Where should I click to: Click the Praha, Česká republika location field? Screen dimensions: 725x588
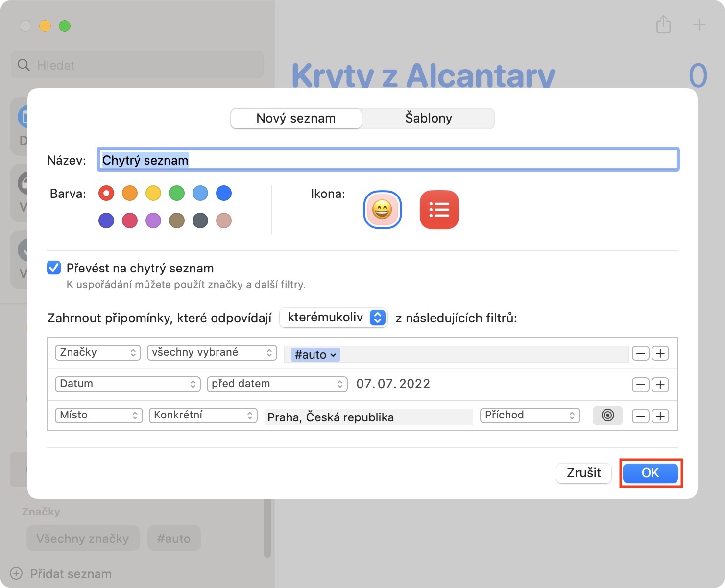pyautogui.click(x=369, y=417)
